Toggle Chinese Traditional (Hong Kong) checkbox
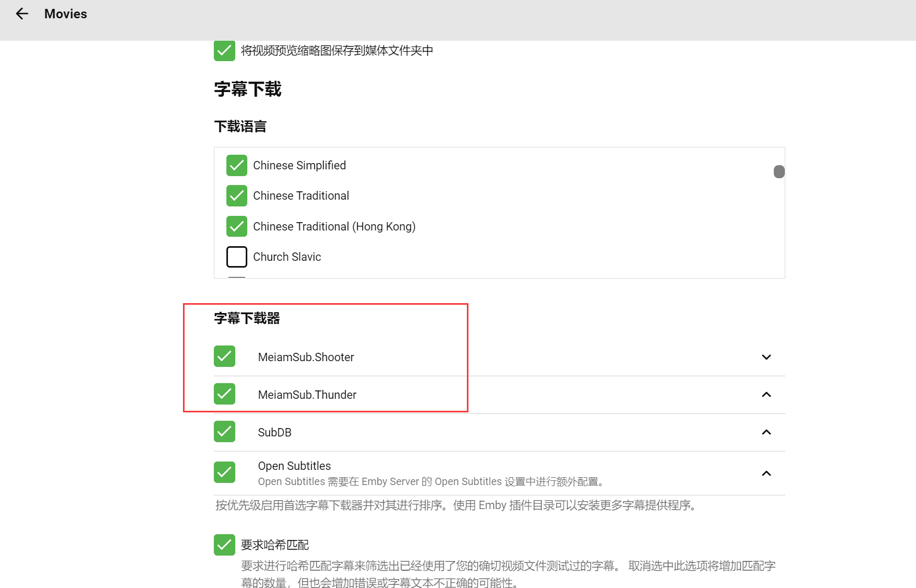 [x=237, y=226]
